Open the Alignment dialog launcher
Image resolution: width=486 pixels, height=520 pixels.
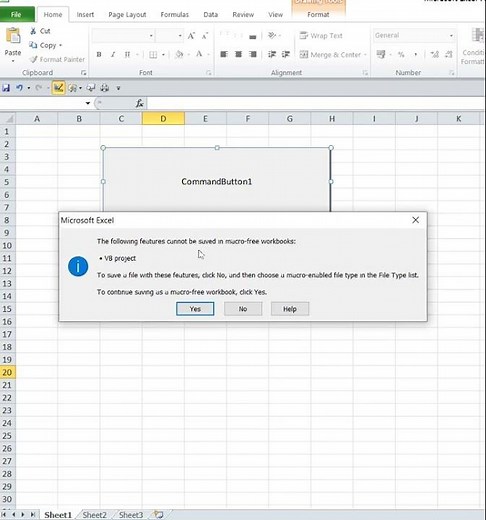(365, 73)
